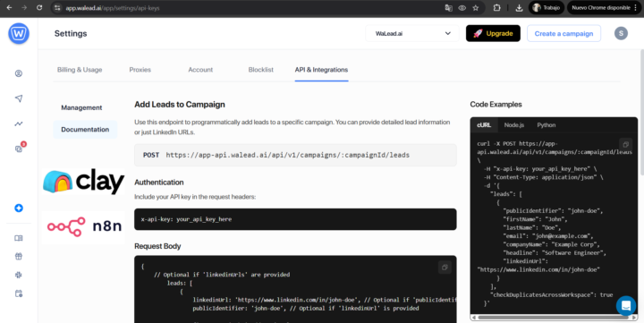The height and width of the screenshot is (323, 644).
Task: Click the Authentication heading
Action: pyautogui.click(x=159, y=182)
